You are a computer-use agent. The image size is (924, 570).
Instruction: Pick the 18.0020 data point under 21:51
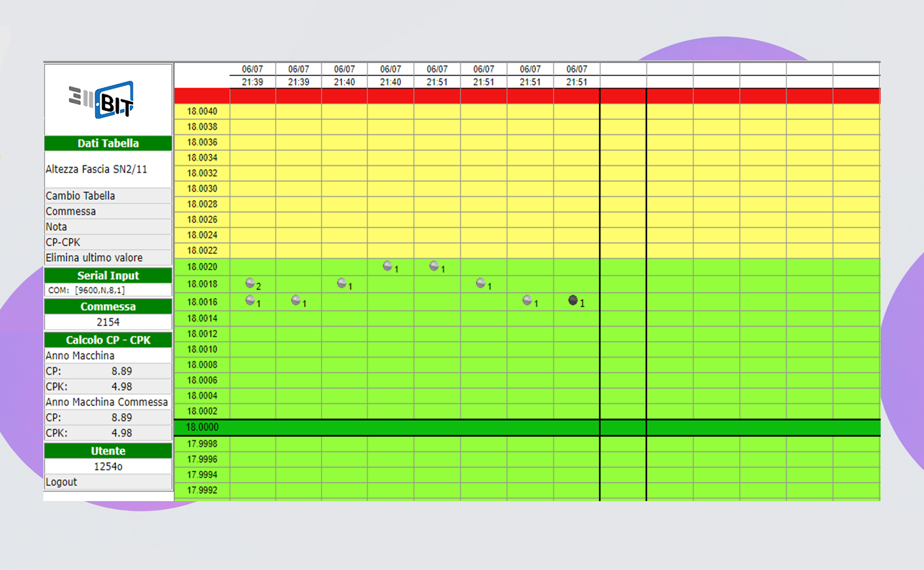[x=434, y=266]
